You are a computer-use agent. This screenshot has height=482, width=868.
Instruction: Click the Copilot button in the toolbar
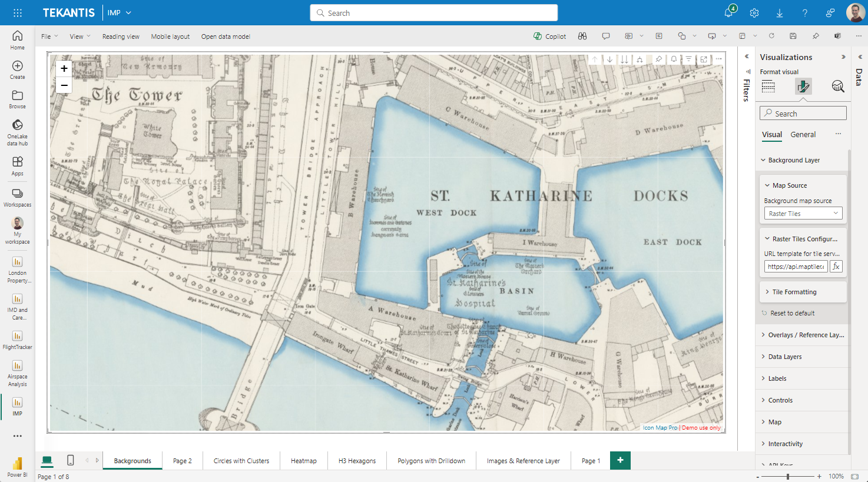coord(549,36)
